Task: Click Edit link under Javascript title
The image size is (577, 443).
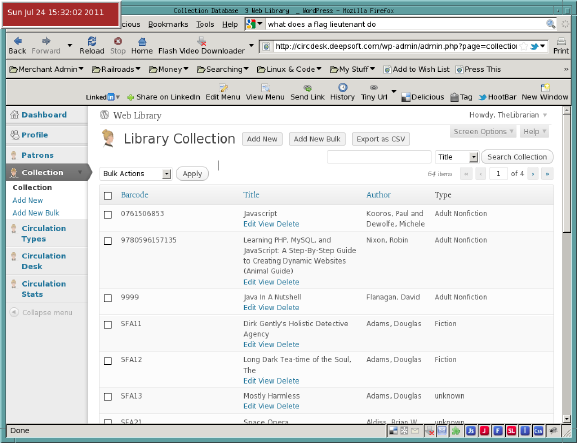Action: click(x=249, y=224)
